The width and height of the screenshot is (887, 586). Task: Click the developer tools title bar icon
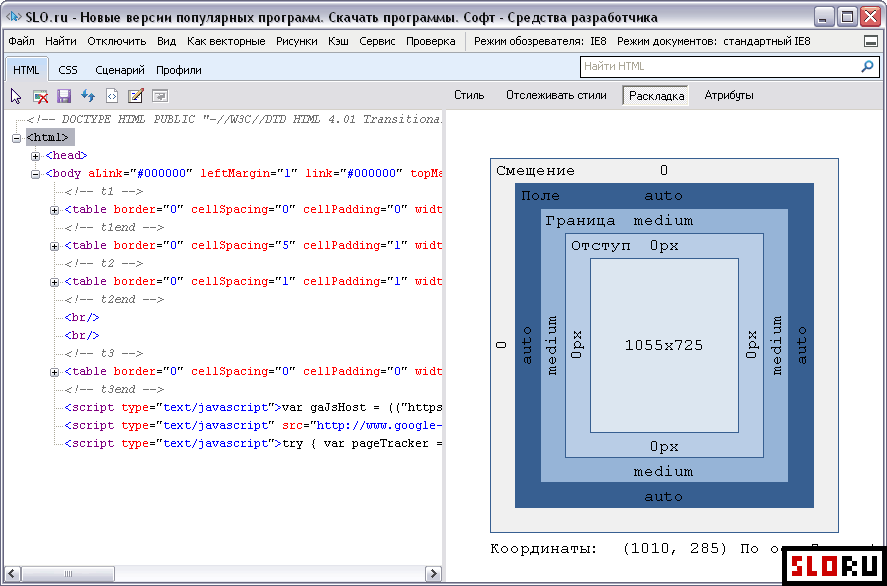pyautogui.click(x=13, y=16)
